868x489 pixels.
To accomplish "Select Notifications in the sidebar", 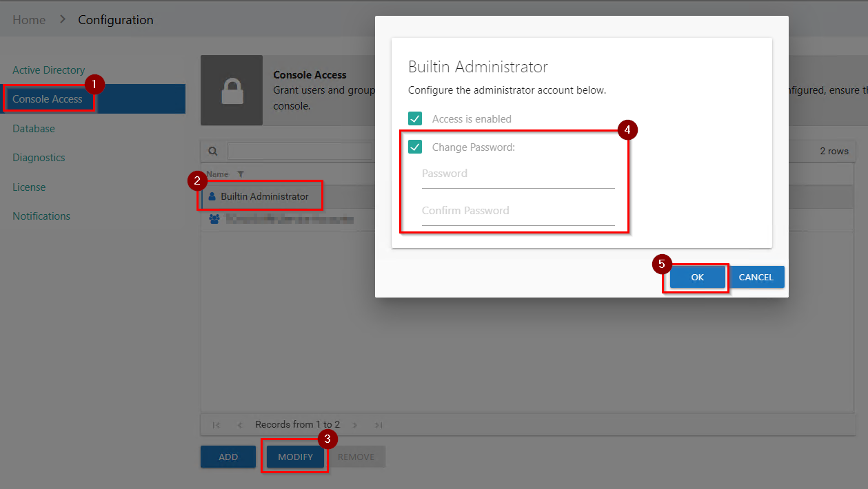I will click(x=41, y=216).
